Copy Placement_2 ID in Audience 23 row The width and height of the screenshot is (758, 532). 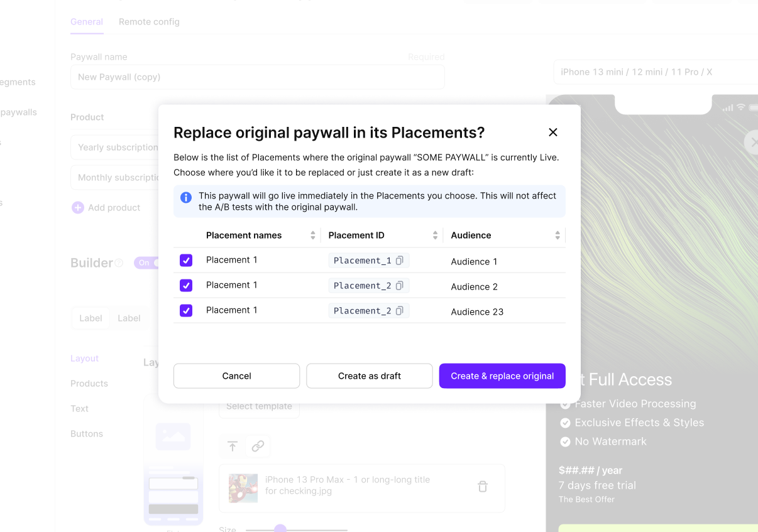point(399,310)
